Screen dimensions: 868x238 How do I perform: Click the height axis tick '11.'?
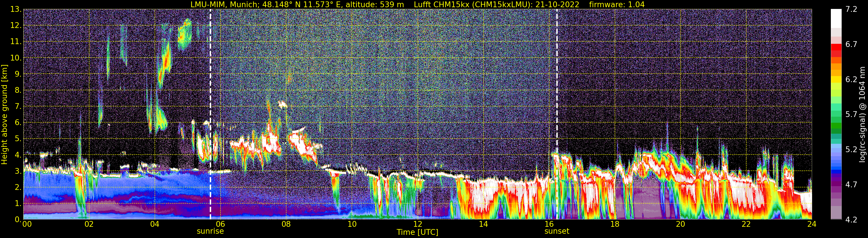point(16,42)
